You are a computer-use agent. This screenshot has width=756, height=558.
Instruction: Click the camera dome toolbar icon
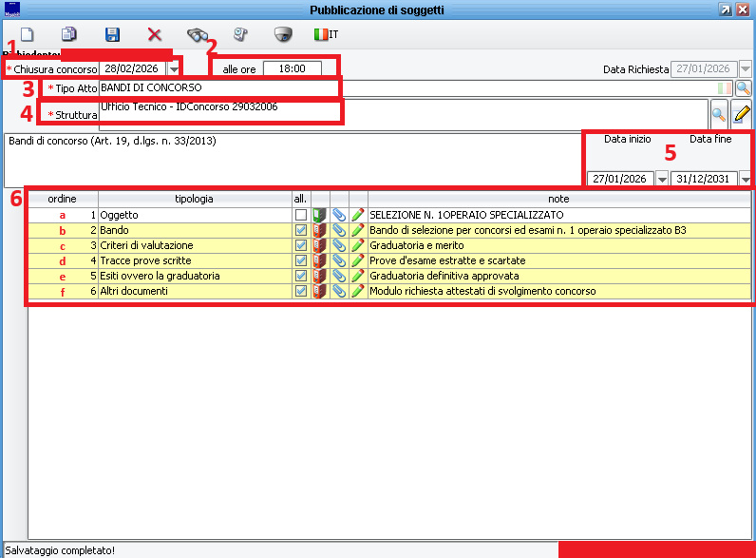click(x=283, y=34)
